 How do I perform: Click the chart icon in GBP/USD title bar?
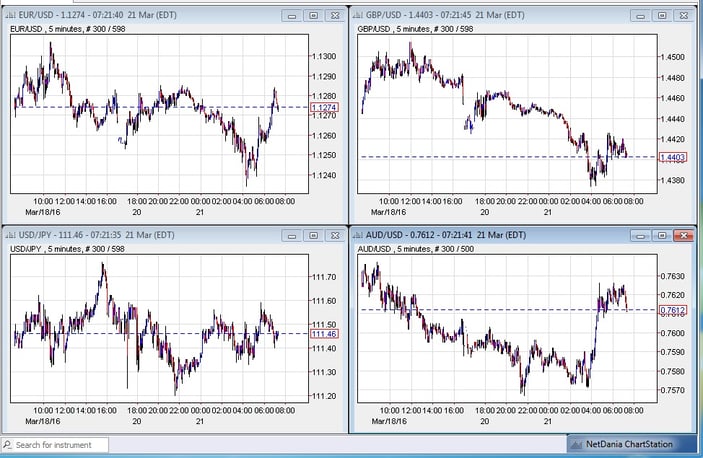357,15
